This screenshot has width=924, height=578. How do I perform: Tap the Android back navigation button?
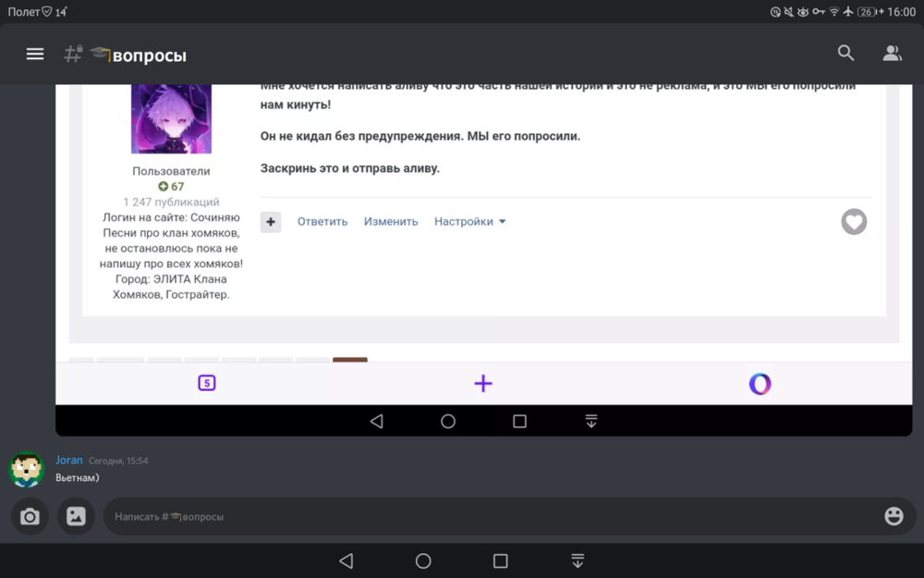[x=346, y=561]
